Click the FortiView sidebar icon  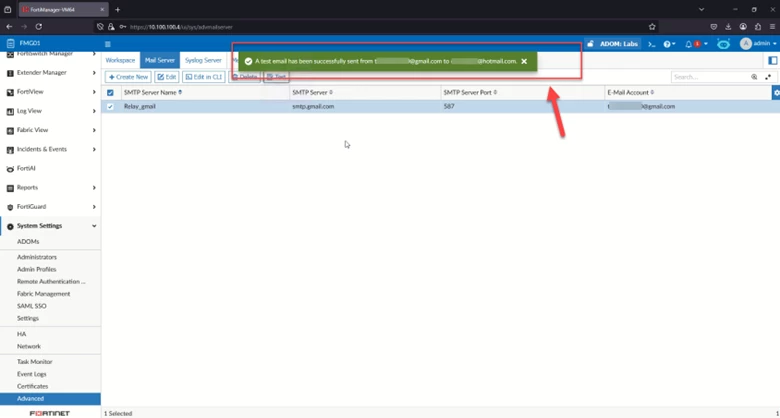click(x=10, y=93)
